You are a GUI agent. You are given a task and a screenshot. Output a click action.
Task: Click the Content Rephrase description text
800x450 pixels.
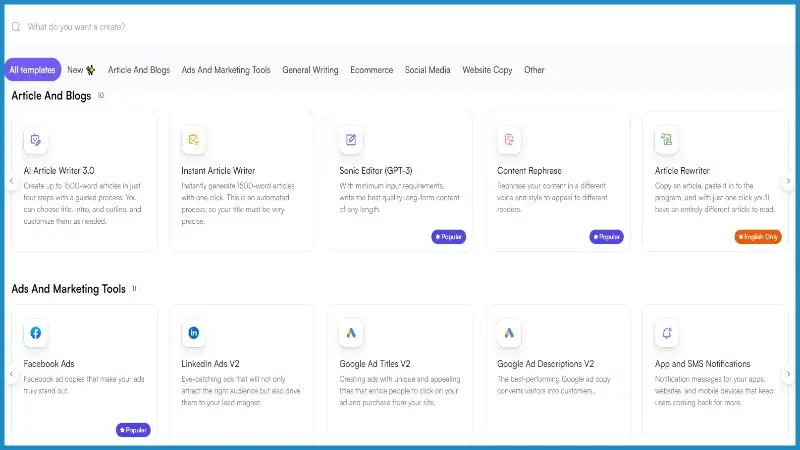[x=553, y=197]
